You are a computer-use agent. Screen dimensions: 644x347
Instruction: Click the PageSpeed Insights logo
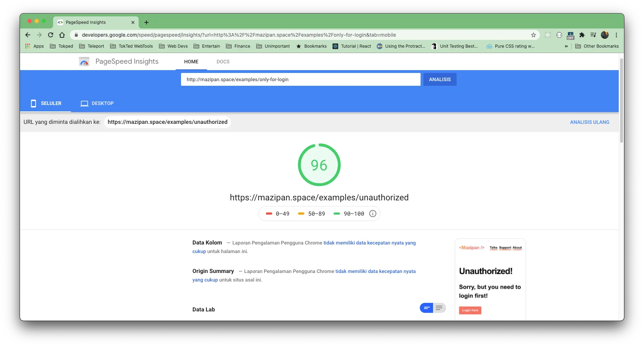click(x=84, y=61)
